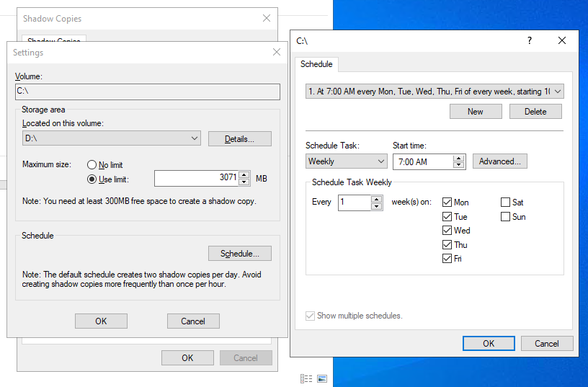This screenshot has height=387, width=588.
Task: Decrease the Use limit size spinner
Action: point(244,182)
